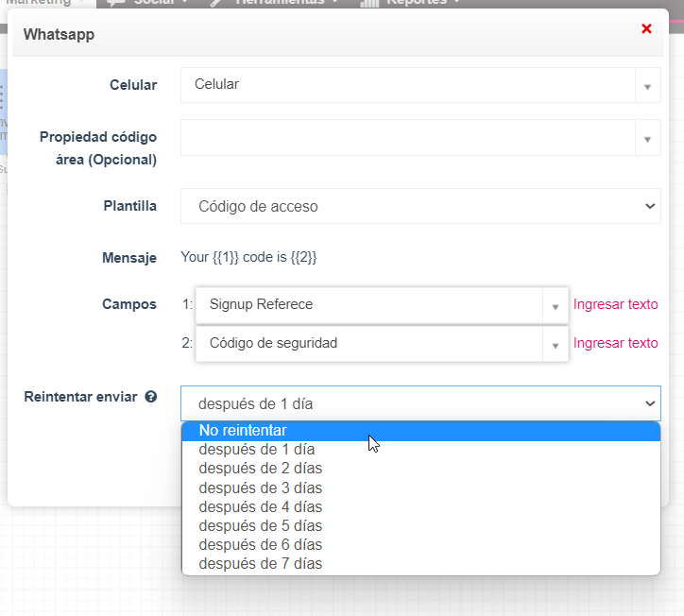This screenshot has width=684, height=616.
Task: Select the después de 4 días option
Action: pos(421,506)
